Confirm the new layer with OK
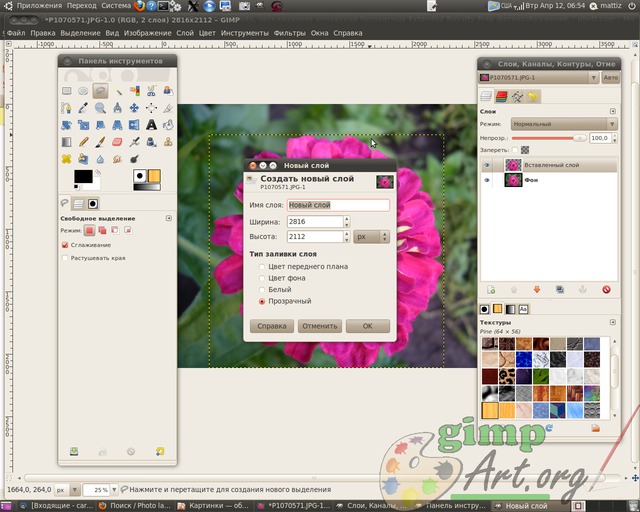 368,326
